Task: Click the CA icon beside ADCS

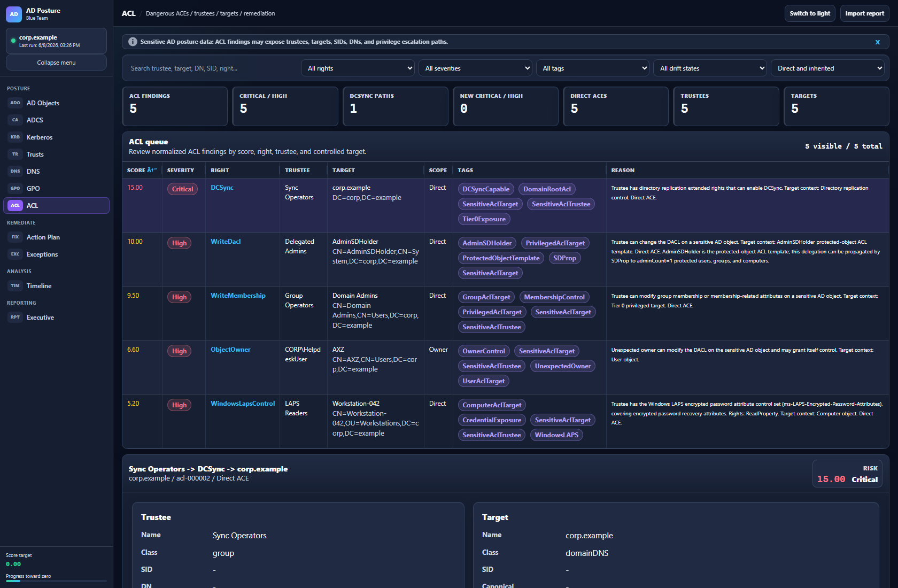Action: pyautogui.click(x=15, y=120)
